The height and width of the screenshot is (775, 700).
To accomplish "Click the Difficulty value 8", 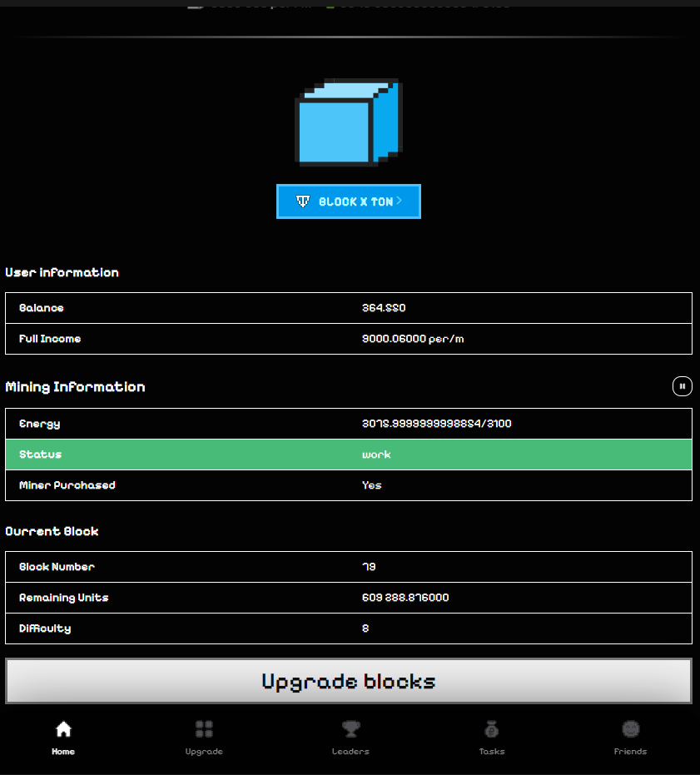I will click(x=365, y=628).
